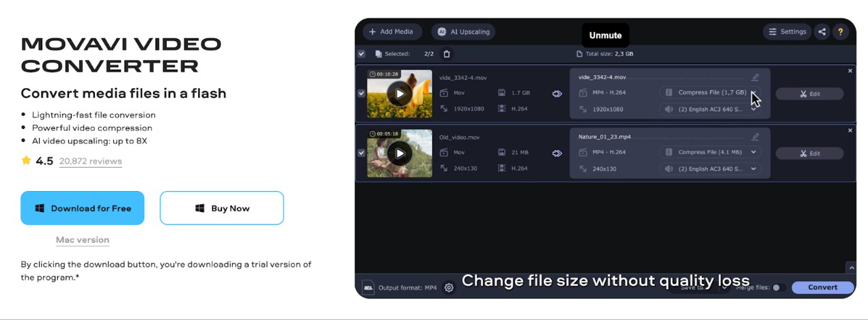The height and width of the screenshot is (320, 868).
Task: Click the AI Upscaling button
Action: pyautogui.click(x=463, y=31)
